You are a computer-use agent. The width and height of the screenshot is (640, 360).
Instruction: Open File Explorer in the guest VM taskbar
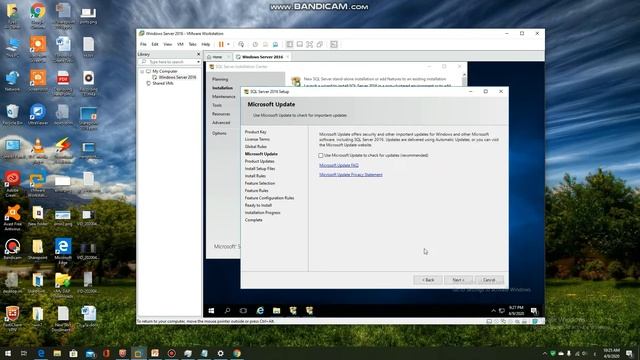pyautogui.click(x=276, y=311)
